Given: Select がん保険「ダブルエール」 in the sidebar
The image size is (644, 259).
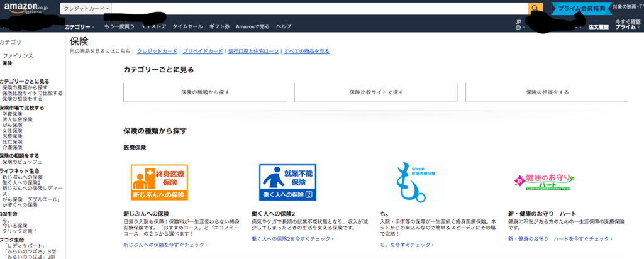Looking at the screenshot, I should [32, 199].
